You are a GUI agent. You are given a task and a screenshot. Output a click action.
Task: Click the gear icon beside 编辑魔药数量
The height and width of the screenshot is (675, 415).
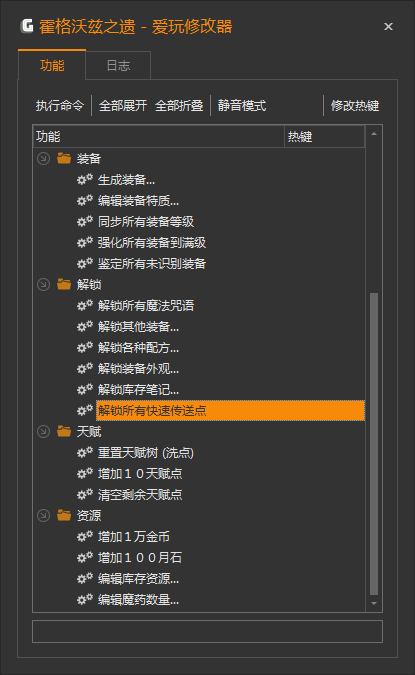(x=85, y=599)
